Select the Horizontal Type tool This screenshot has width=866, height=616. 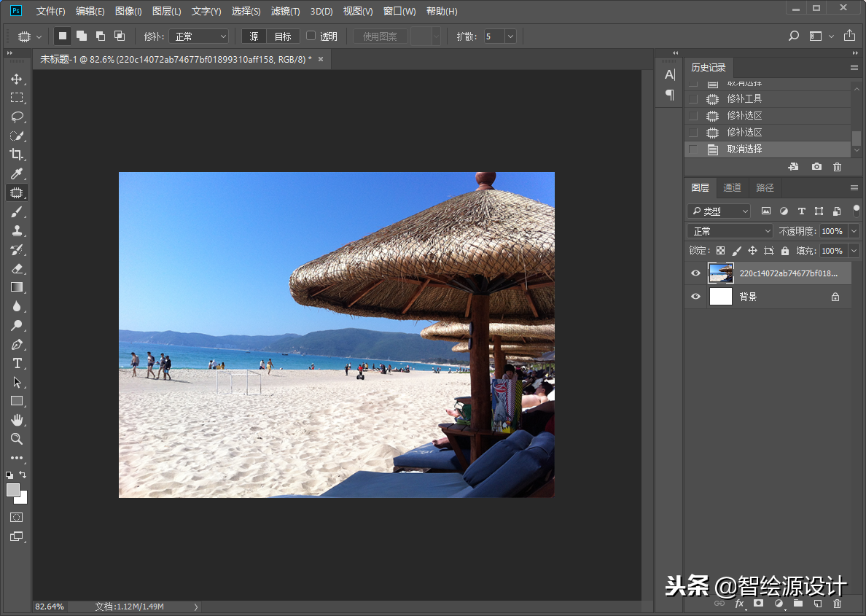point(17,363)
